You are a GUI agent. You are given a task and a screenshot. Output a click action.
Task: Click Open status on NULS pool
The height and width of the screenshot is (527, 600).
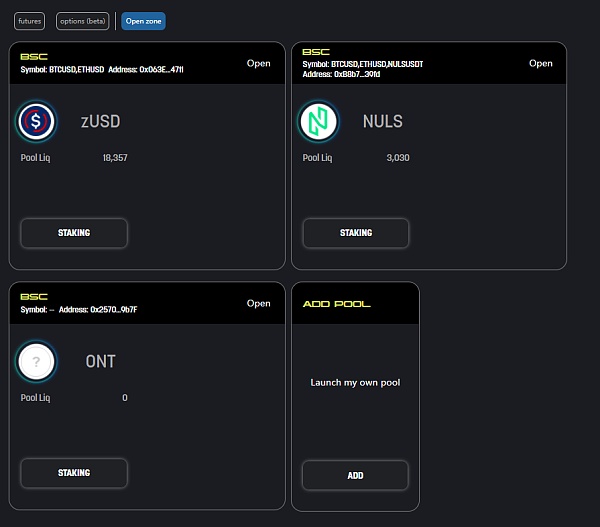(x=540, y=63)
